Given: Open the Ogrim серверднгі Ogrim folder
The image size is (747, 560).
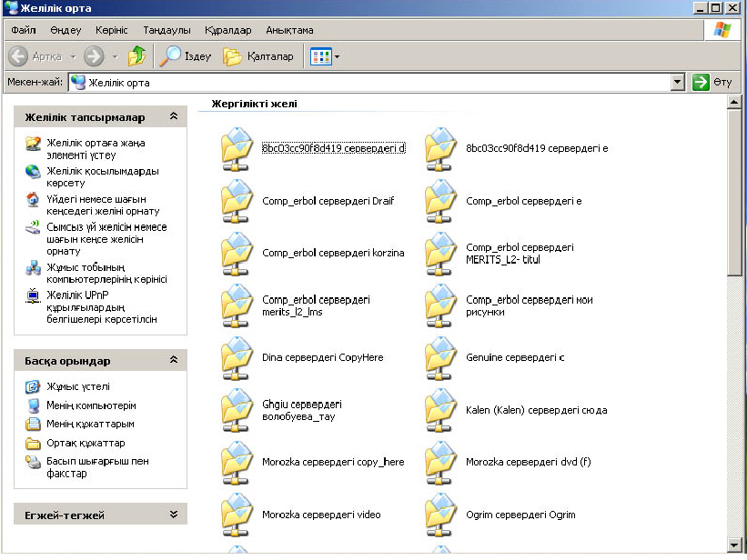Looking at the screenshot, I should (441, 515).
